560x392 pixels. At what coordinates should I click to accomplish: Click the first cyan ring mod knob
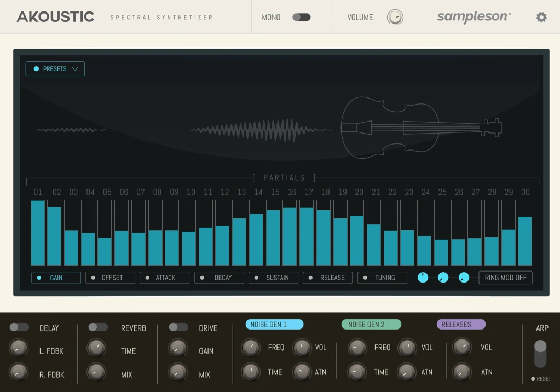423,277
